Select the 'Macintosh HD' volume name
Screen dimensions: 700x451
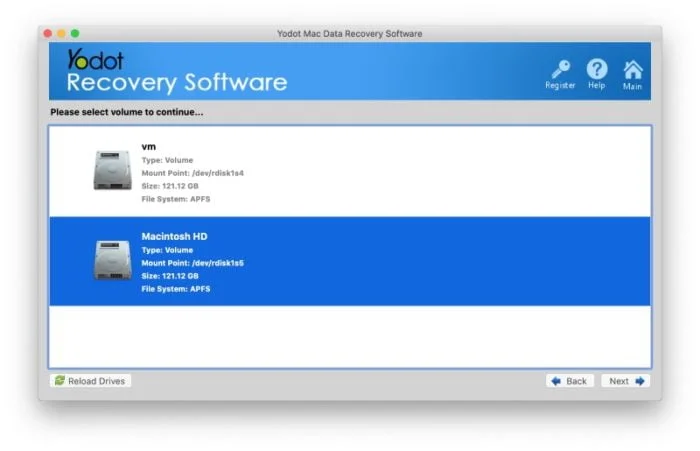click(x=175, y=236)
